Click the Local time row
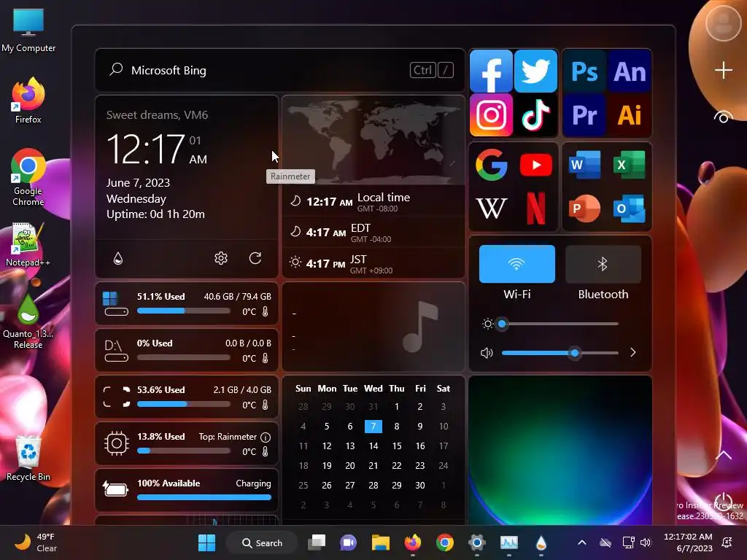Viewport: 747px width, 560px height. tap(373, 201)
